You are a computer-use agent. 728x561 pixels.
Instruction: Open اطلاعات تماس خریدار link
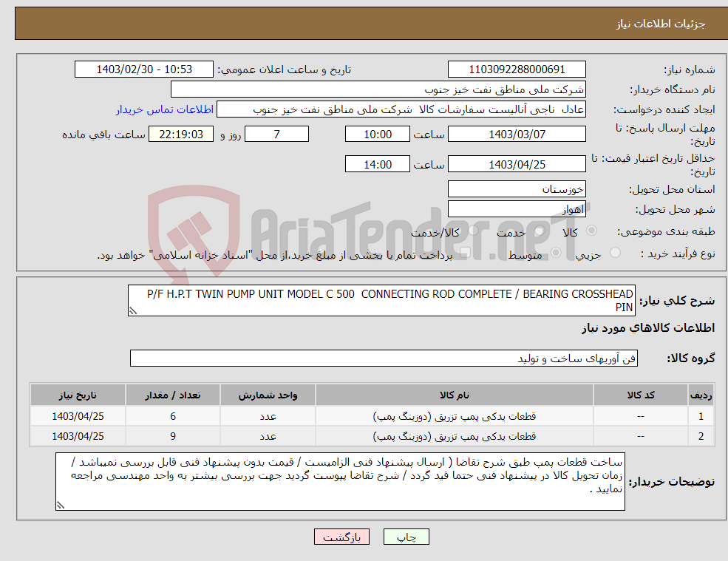click(x=165, y=109)
